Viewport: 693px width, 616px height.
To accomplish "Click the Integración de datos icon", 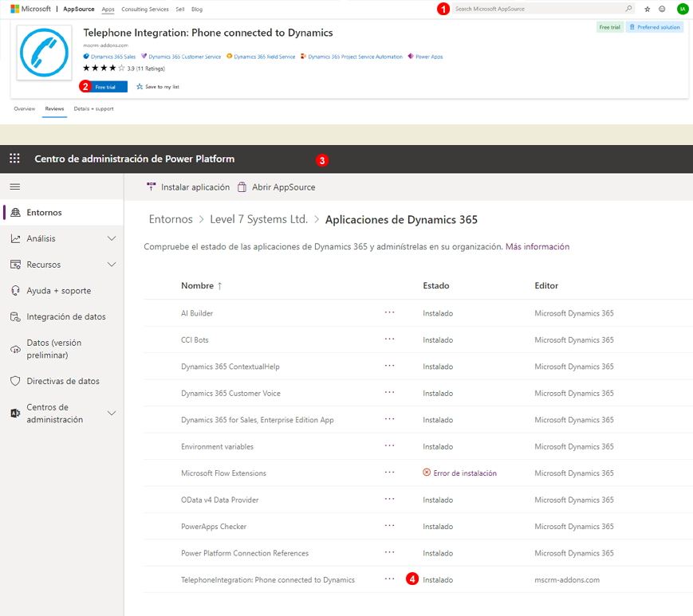I will (15, 316).
